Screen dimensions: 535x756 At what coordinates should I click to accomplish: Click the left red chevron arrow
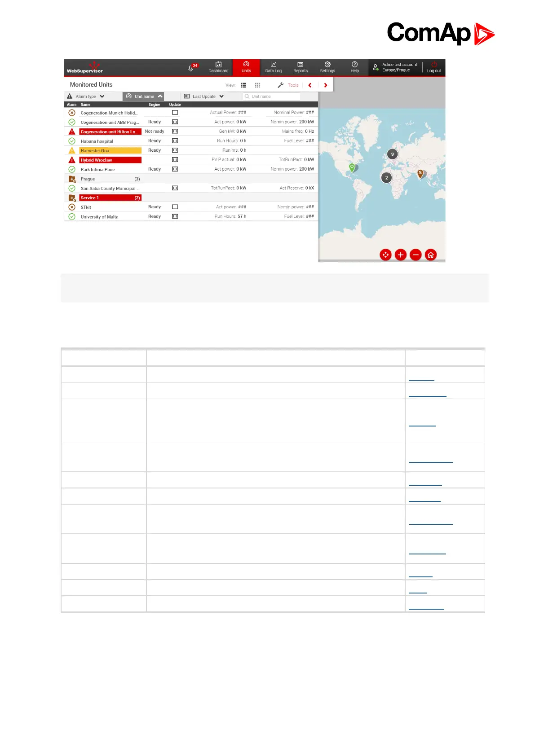tap(310, 85)
